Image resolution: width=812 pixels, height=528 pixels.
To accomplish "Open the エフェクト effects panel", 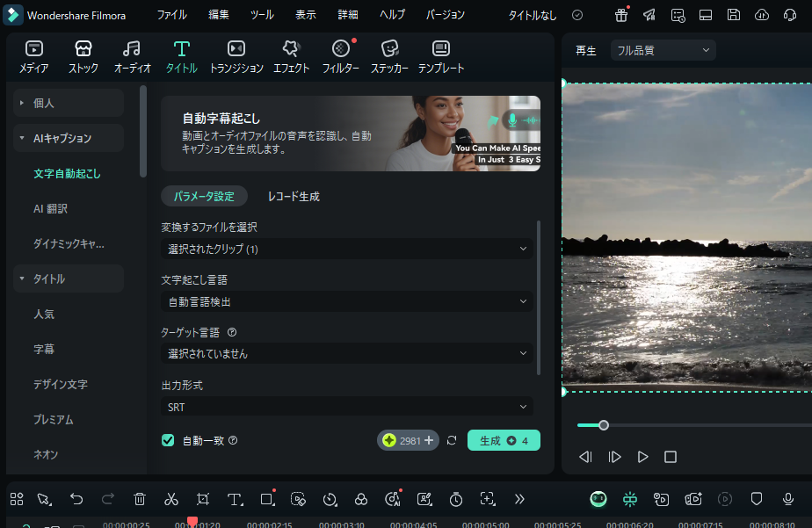I will [291, 56].
